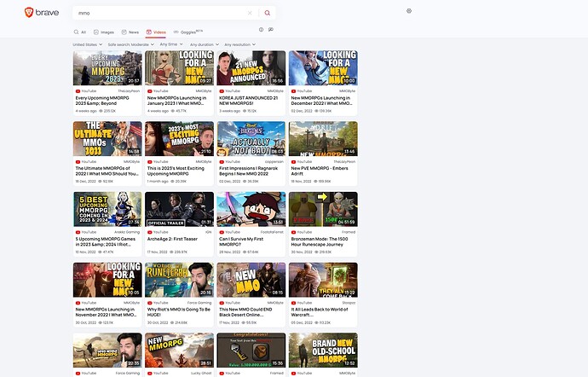Click ArcheAge 2: First Teaser title
This screenshot has width=588, height=377.
click(172, 239)
